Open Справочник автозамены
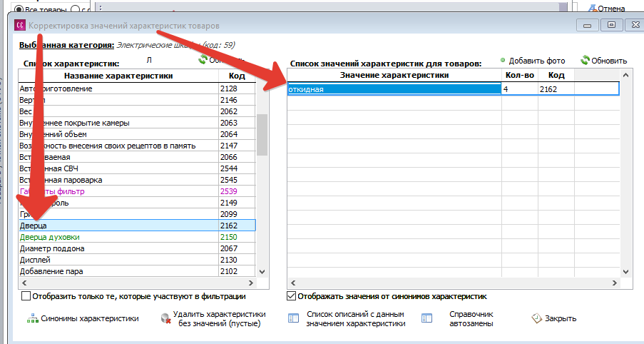The height and width of the screenshot is (344, 644). [458, 318]
